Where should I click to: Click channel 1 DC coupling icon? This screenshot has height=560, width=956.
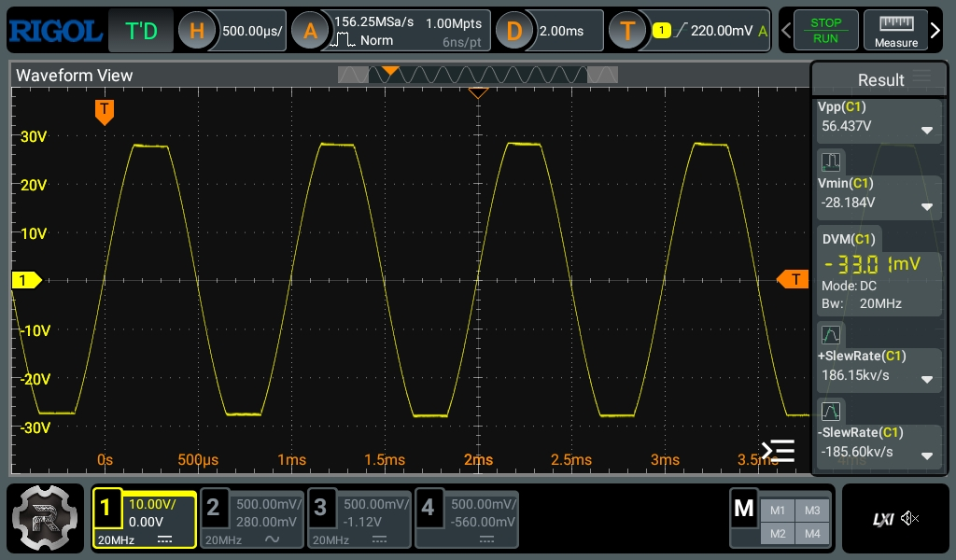click(164, 539)
